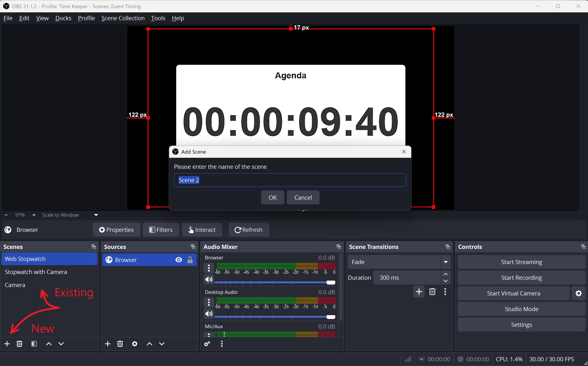Open Browser audio track options menu
588x366 pixels.
209,268
